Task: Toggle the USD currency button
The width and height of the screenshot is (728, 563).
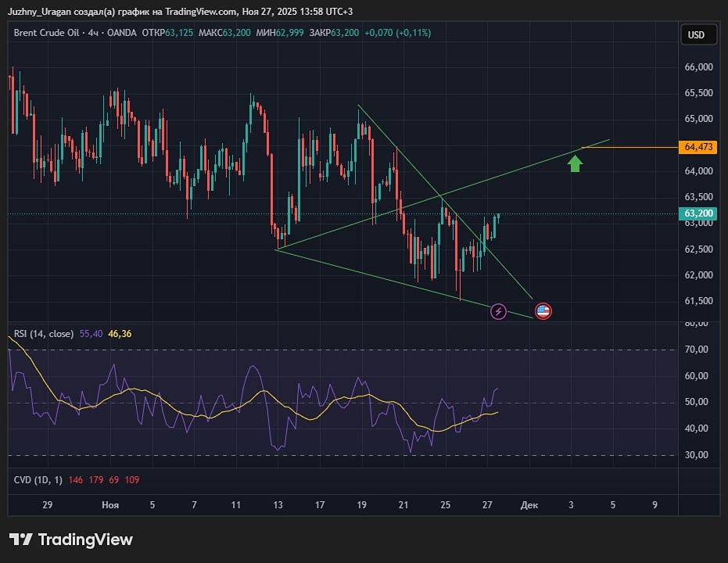Action: (x=698, y=34)
